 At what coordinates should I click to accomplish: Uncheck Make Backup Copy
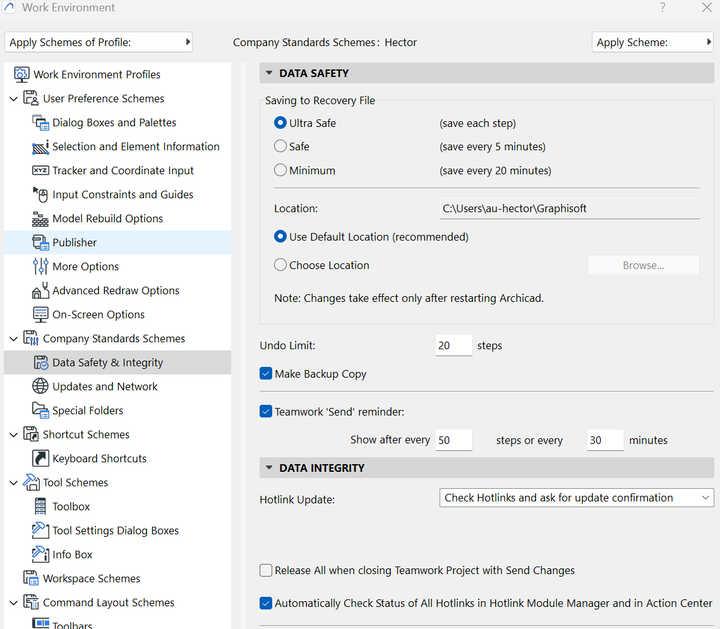click(x=266, y=374)
